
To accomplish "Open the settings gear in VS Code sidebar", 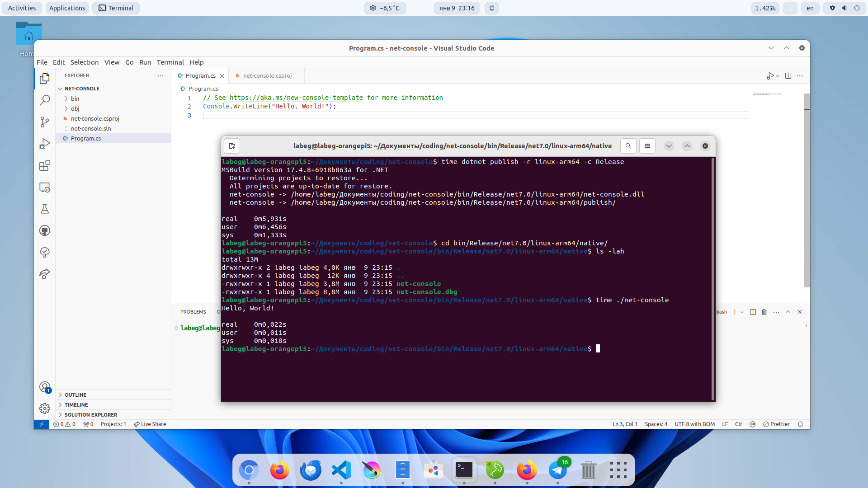I will pyautogui.click(x=45, y=408).
